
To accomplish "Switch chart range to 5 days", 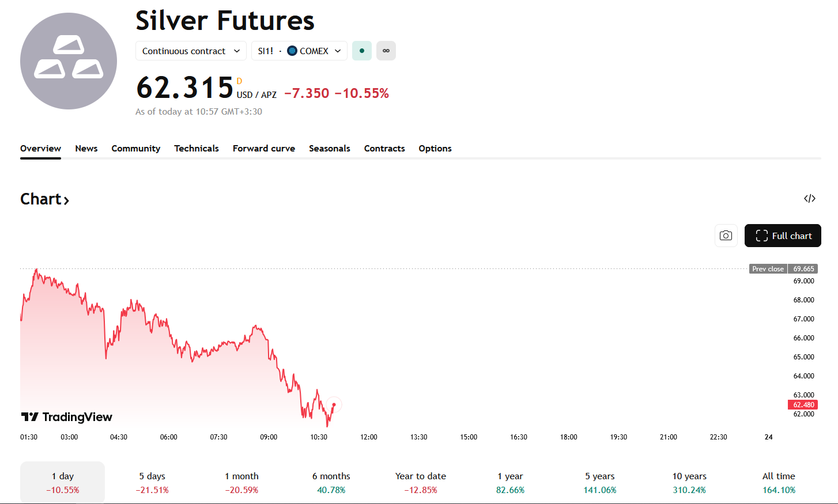I will pyautogui.click(x=152, y=483).
